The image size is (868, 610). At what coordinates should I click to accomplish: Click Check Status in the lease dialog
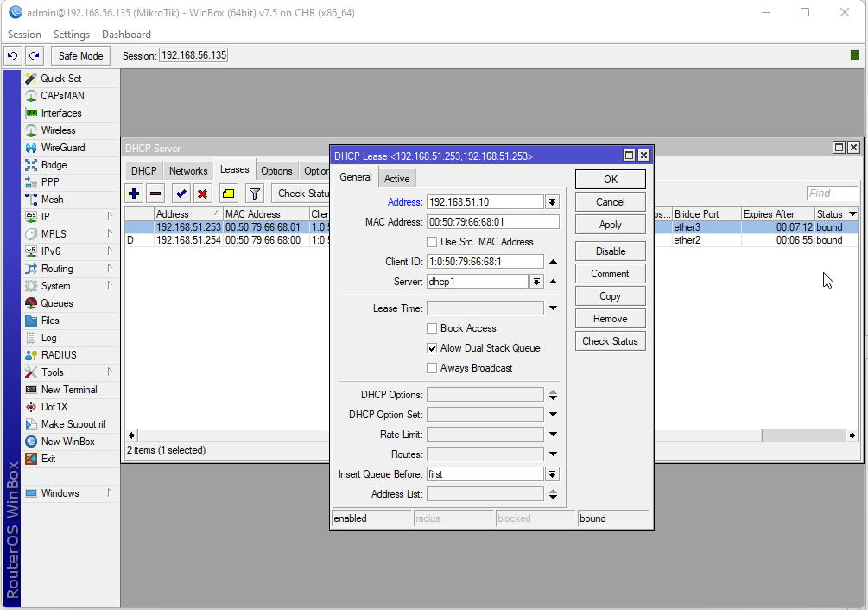click(610, 340)
